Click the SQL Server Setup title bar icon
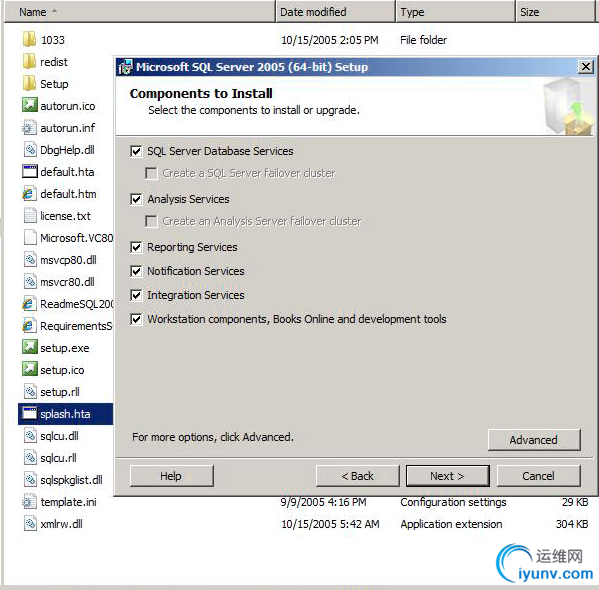Screen dimensions: 599x590 coord(125,67)
